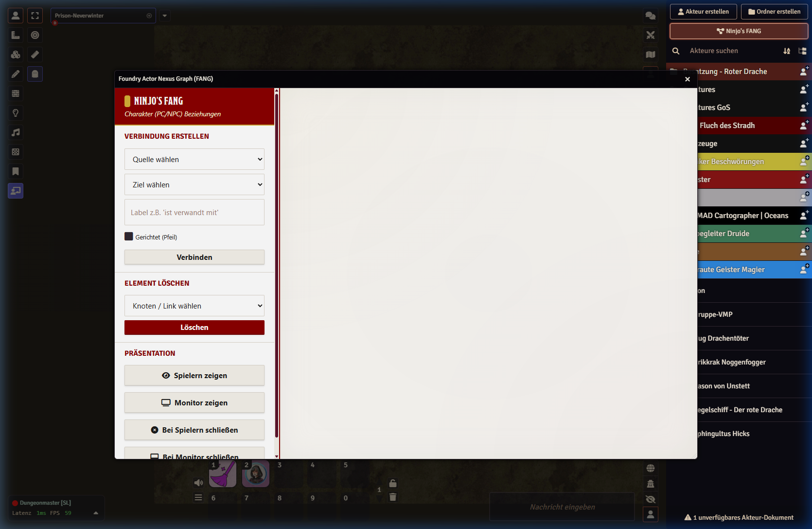Toggle the hotbar lock icon

[x=393, y=483]
